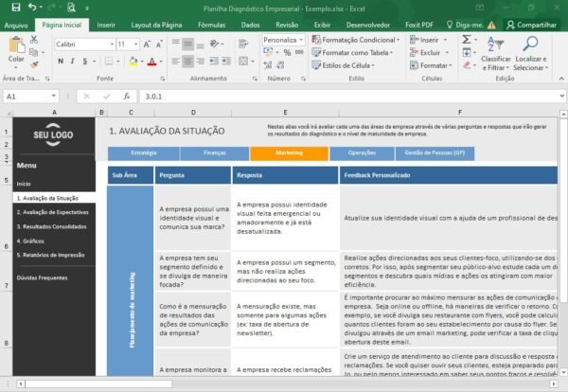The width and height of the screenshot is (568, 392).
Task: Toggle italic I formatting
Action: 73,62
